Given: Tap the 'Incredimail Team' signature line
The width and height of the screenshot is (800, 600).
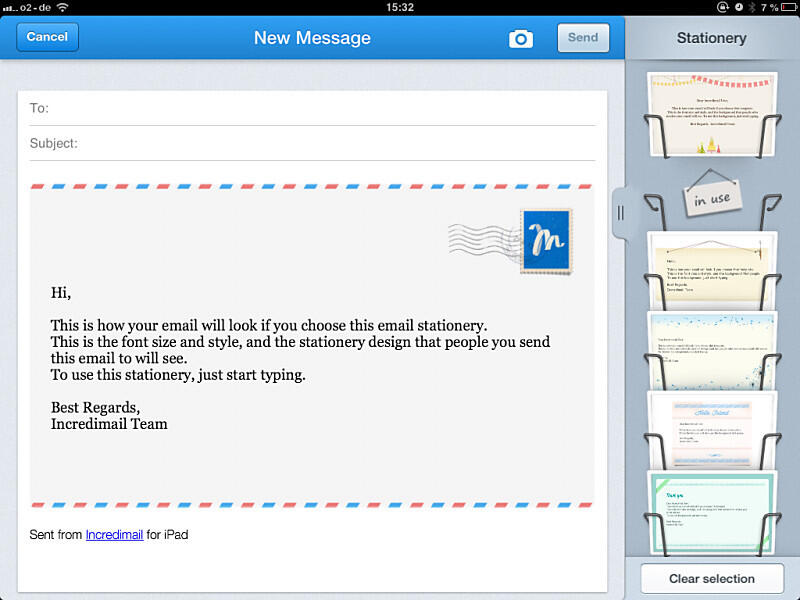Looking at the screenshot, I should pyautogui.click(x=109, y=424).
